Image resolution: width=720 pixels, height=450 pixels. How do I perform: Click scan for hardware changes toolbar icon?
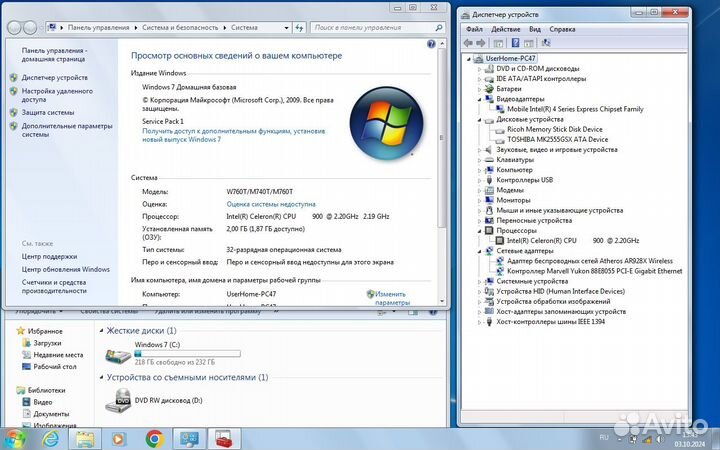[546, 43]
